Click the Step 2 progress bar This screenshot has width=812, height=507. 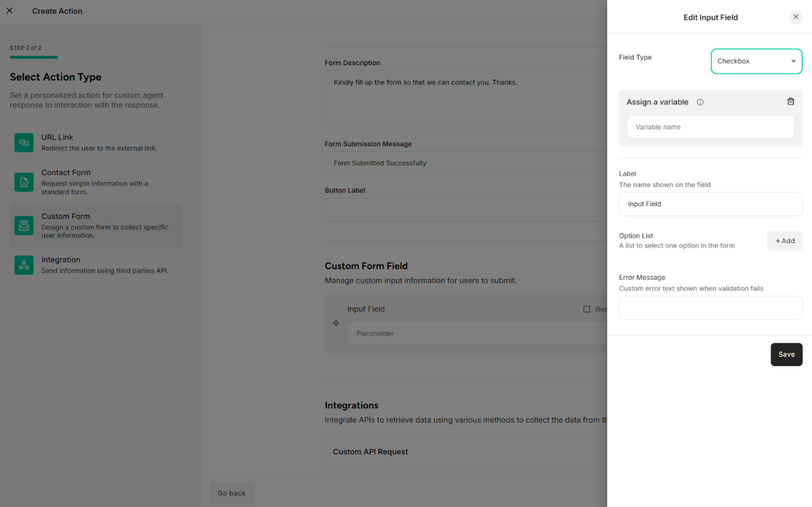(34, 57)
